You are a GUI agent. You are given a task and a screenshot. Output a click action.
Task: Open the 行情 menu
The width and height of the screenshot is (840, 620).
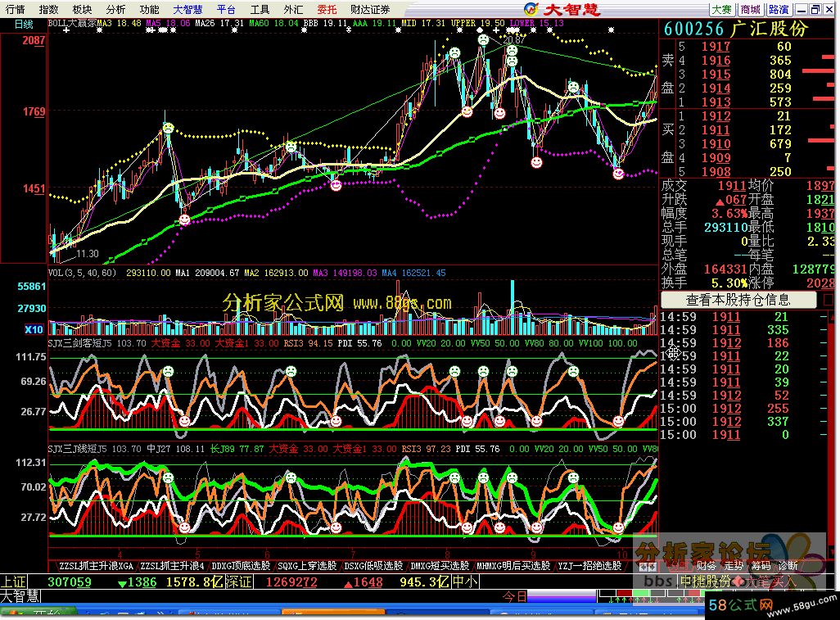(15, 9)
